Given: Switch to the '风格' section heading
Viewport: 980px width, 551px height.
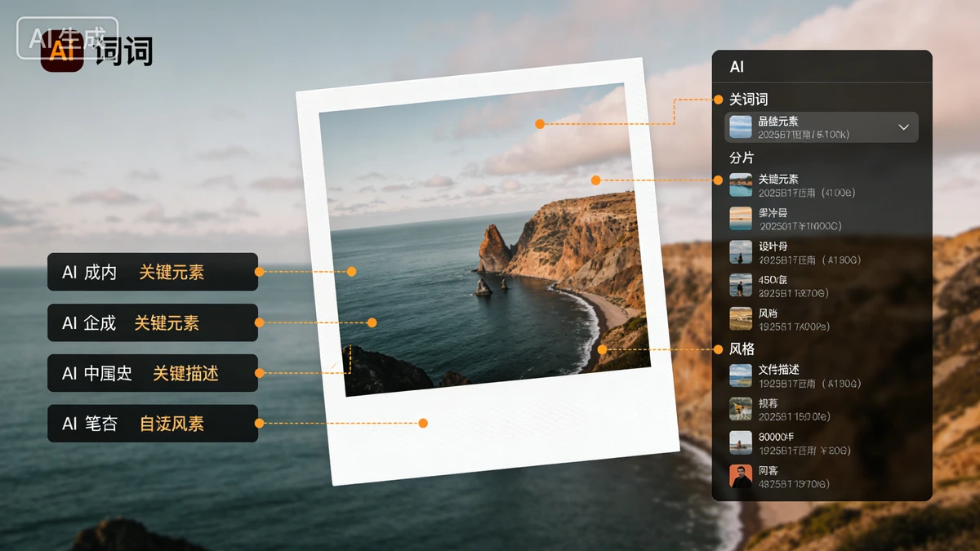Looking at the screenshot, I should [742, 349].
